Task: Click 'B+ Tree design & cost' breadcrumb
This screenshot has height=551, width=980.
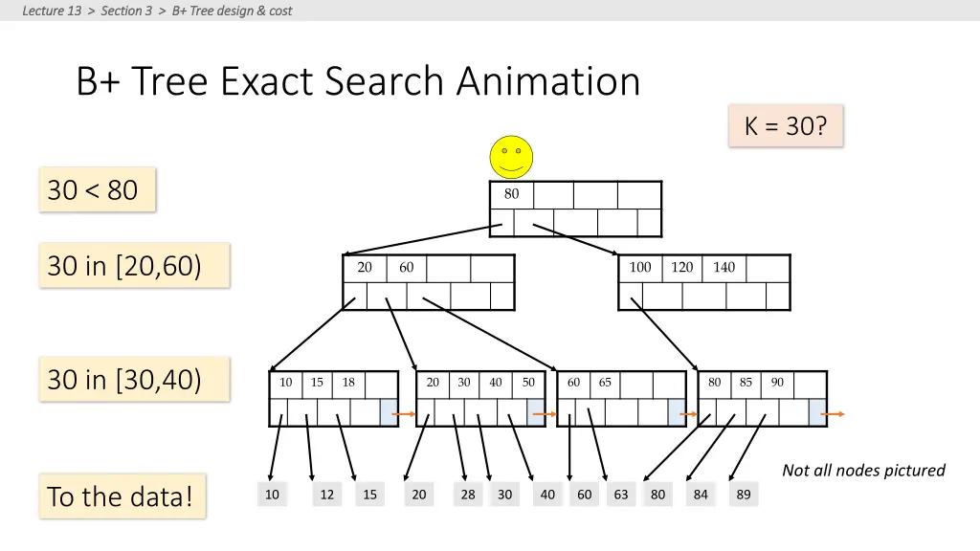Action: 232,11
